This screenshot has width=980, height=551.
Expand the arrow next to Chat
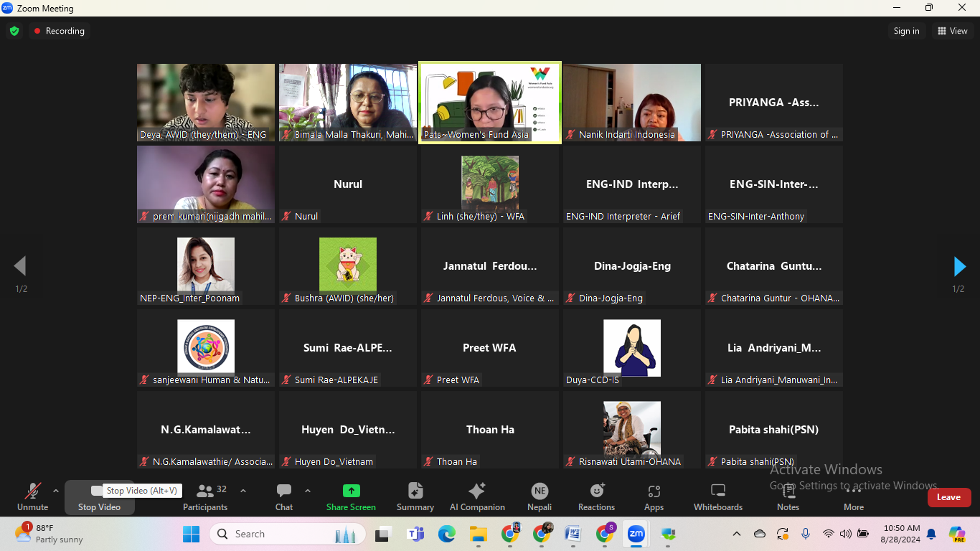pyautogui.click(x=308, y=491)
